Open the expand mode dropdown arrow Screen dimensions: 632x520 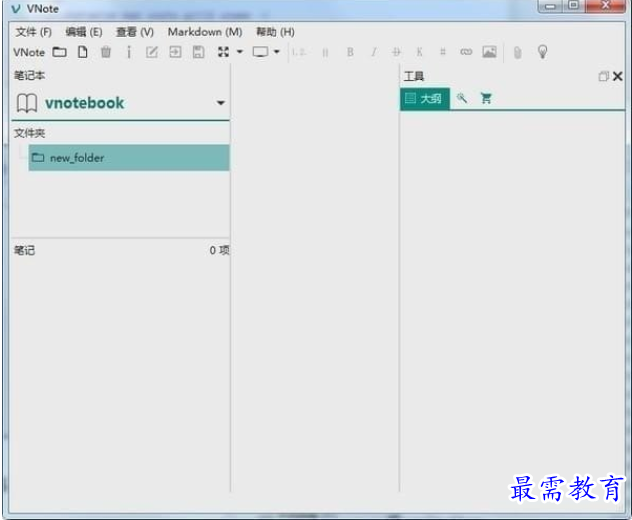pos(240,52)
